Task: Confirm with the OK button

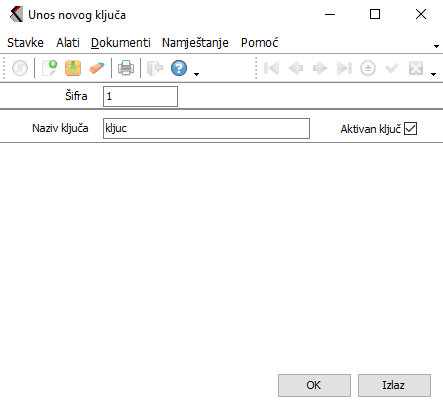Action: [x=314, y=385]
